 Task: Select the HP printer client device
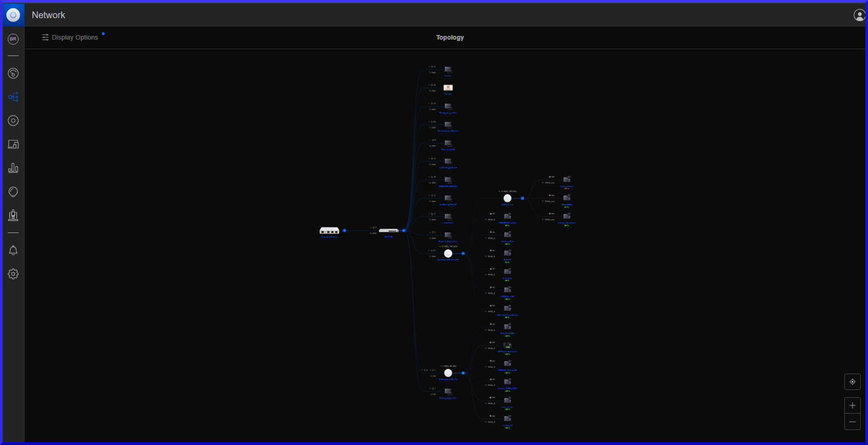click(507, 346)
